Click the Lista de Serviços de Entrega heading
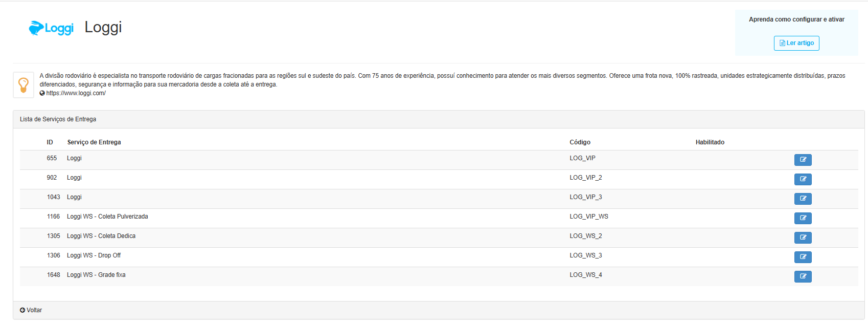 coord(58,119)
